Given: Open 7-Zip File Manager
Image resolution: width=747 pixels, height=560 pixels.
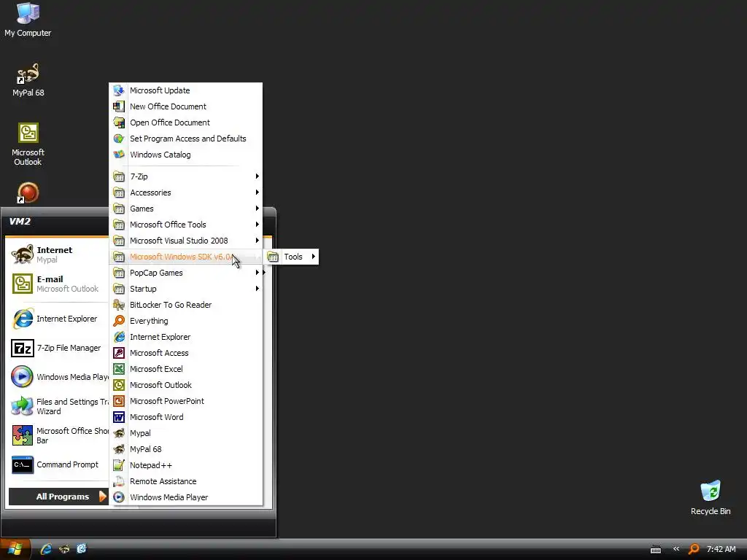Looking at the screenshot, I should (x=58, y=348).
